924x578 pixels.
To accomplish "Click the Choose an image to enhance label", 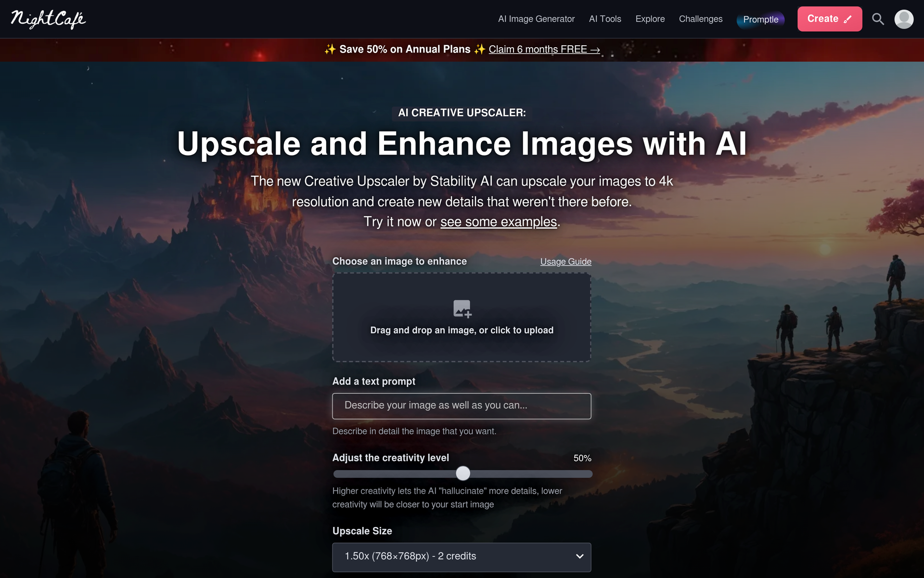I will pos(399,261).
